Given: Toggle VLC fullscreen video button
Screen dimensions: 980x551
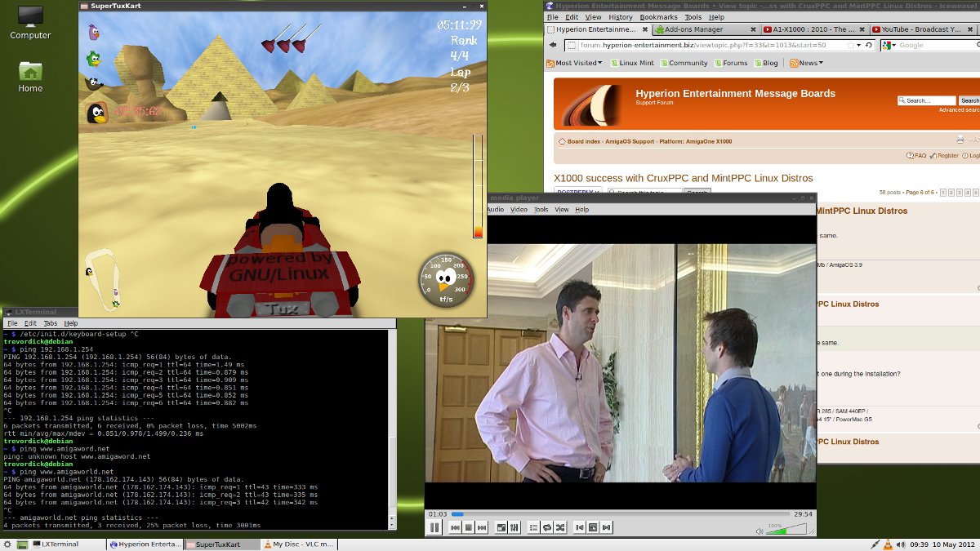Looking at the screenshot, I should point(501,528).
